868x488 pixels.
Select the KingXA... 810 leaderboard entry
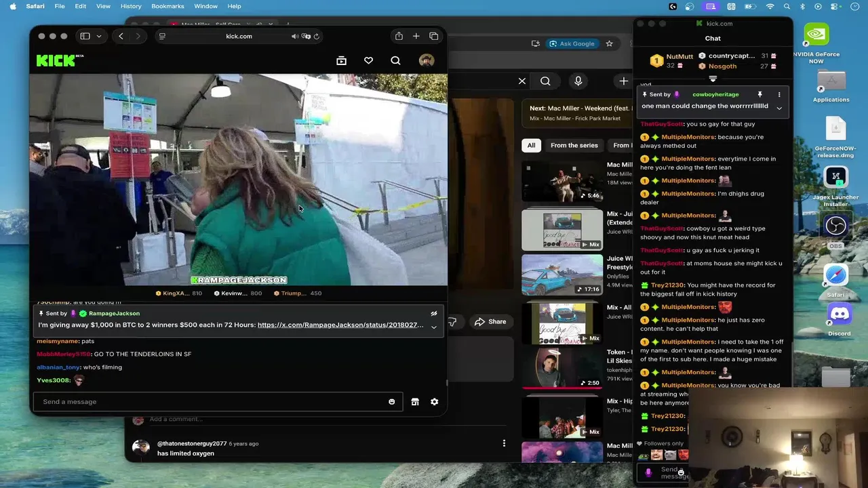pos(179,293)
